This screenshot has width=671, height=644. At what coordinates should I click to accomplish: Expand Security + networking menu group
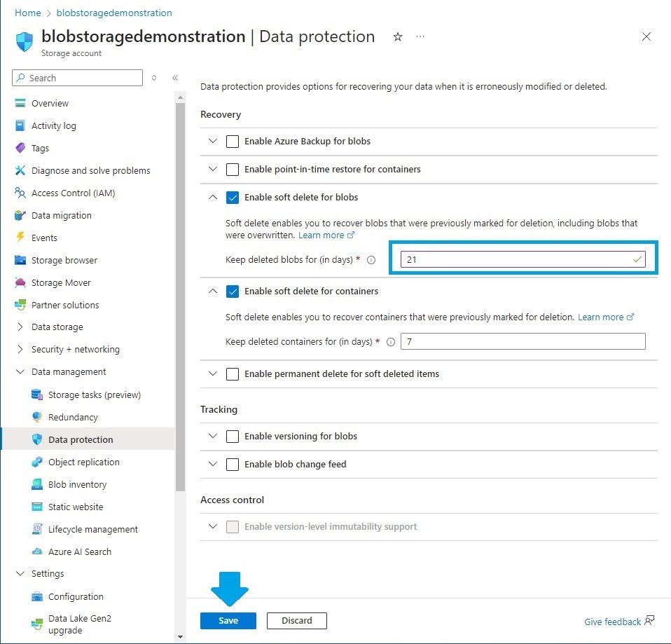click(20, 349)
